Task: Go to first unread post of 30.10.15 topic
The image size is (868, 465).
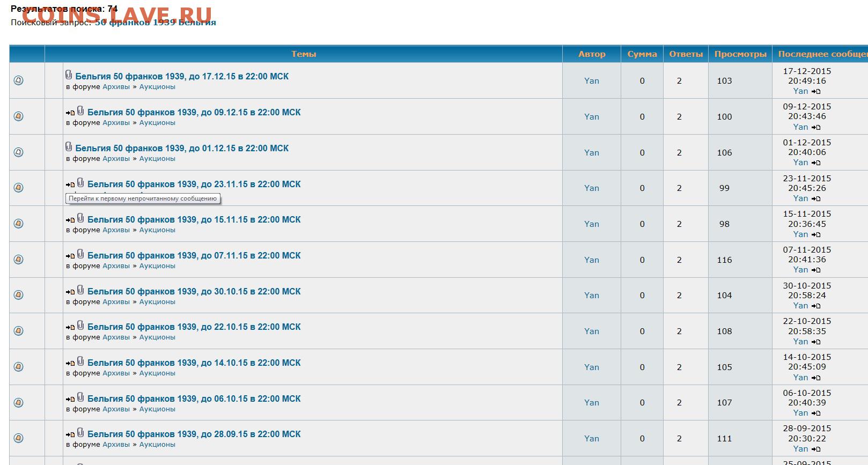Action: click(70, 292)
